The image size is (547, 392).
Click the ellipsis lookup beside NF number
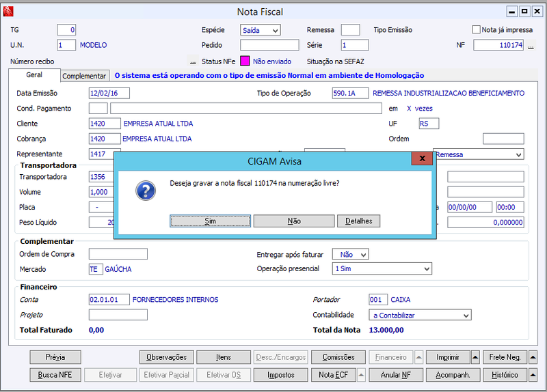[531, 46]
